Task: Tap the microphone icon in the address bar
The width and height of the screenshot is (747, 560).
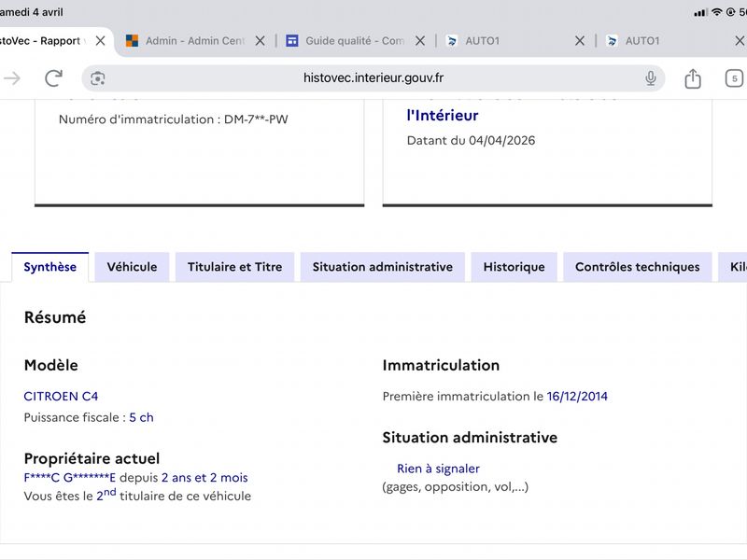Action: 651,78
